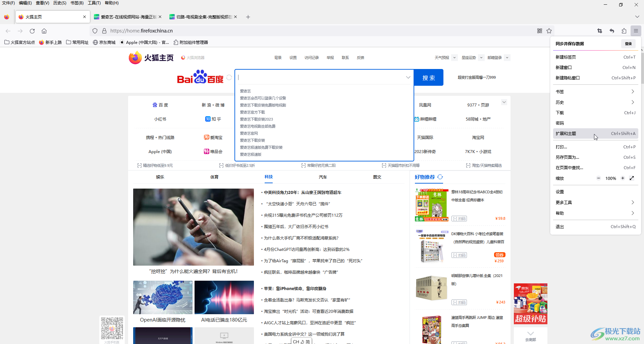Screen dimensions: 644x344
Task: Expand the site links grid chevron
Action: point(504,102)
